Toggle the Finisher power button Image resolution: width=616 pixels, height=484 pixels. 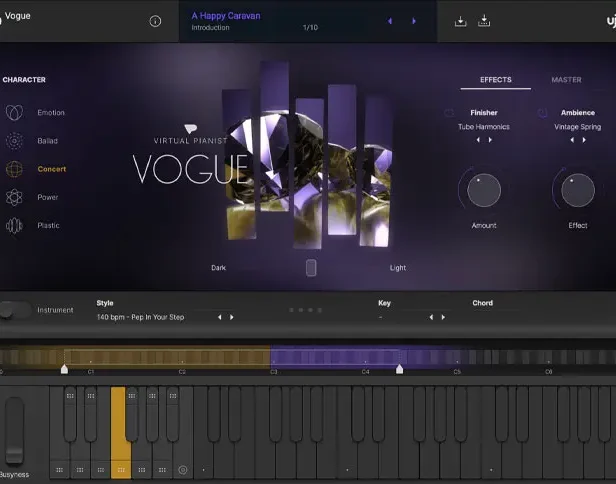pyautogui.click(x=449, y=113)
